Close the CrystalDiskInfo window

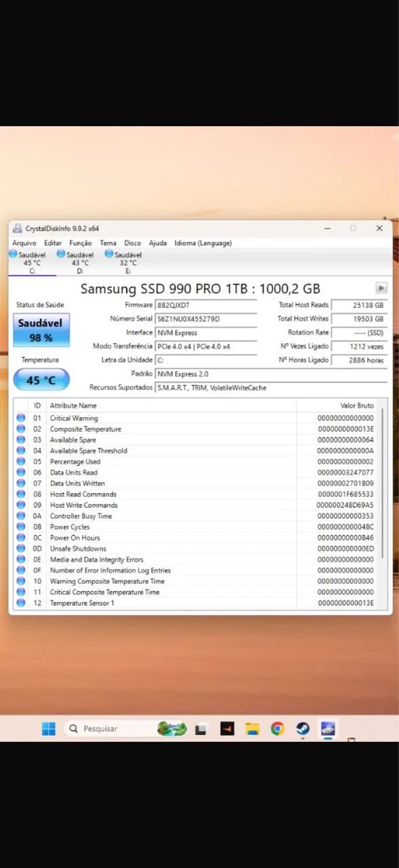click(x=379, y=229)
